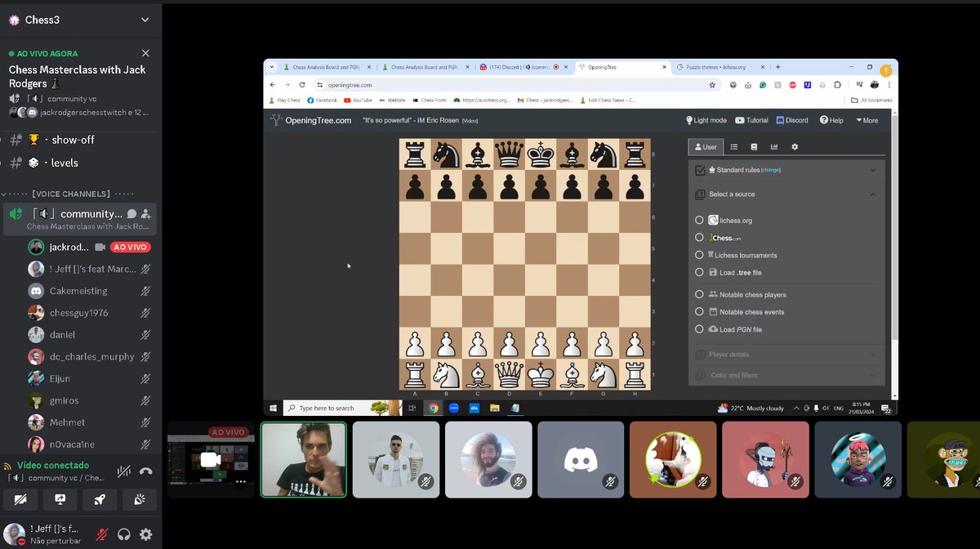Select jackrod live user in voice list
980x549 pixels.
coord(90,247)
